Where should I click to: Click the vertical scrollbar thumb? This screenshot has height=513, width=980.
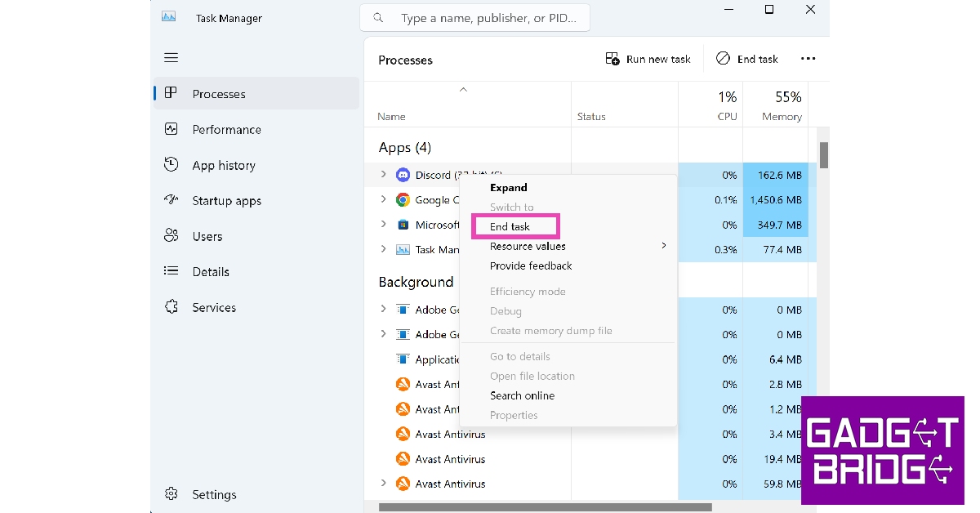point(824,154)
